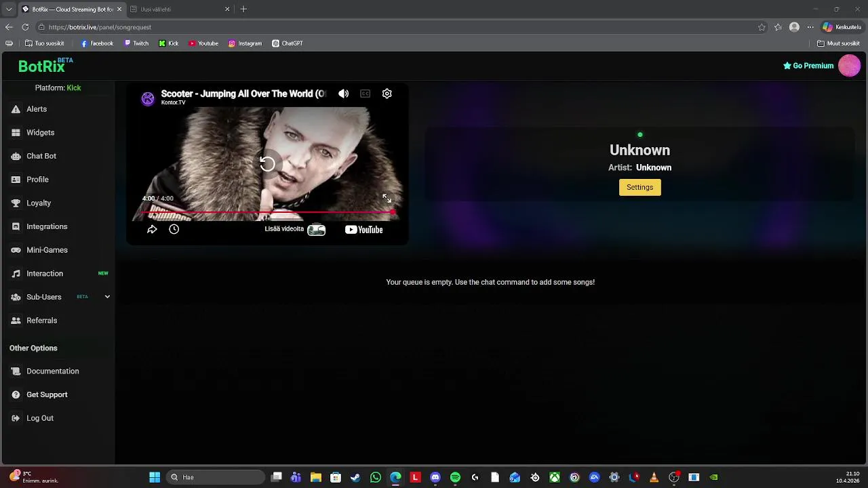Open the ChatGPT bookmark
The height and width of the screenshot is (488, 868).
(x=288, y=43)
